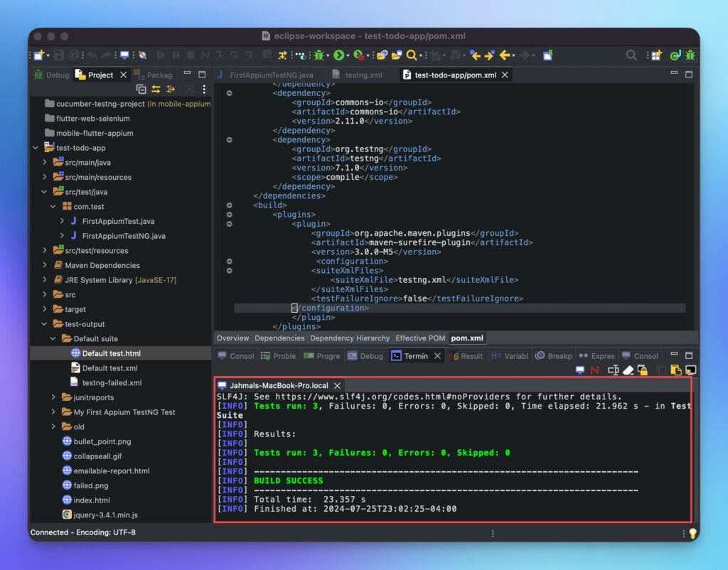The height and width of the screenshot is (570, 728).
Task: Switch to the Java perspective icon
Action: point(675,55)
